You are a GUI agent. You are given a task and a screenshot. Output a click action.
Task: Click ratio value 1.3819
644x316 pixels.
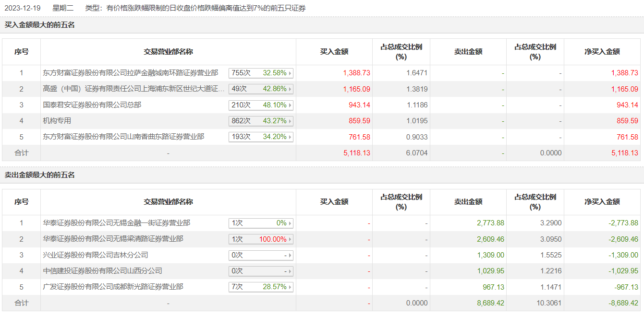click(417, 89)
